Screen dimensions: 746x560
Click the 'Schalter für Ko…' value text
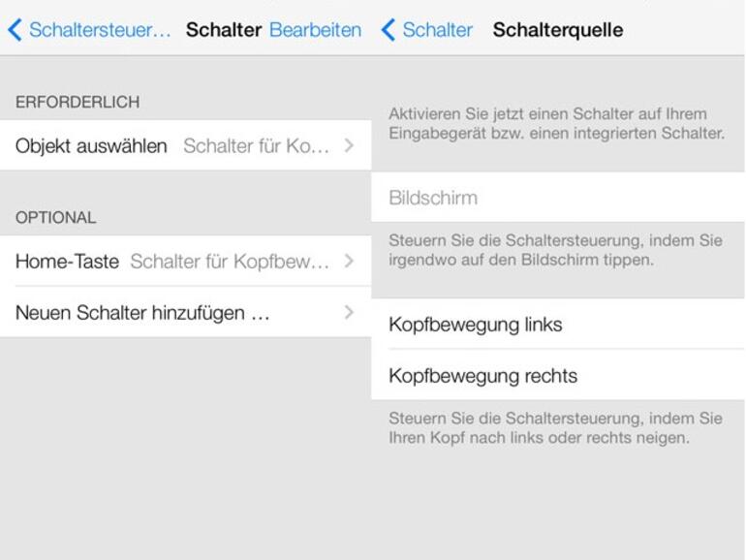click(256, 146)
